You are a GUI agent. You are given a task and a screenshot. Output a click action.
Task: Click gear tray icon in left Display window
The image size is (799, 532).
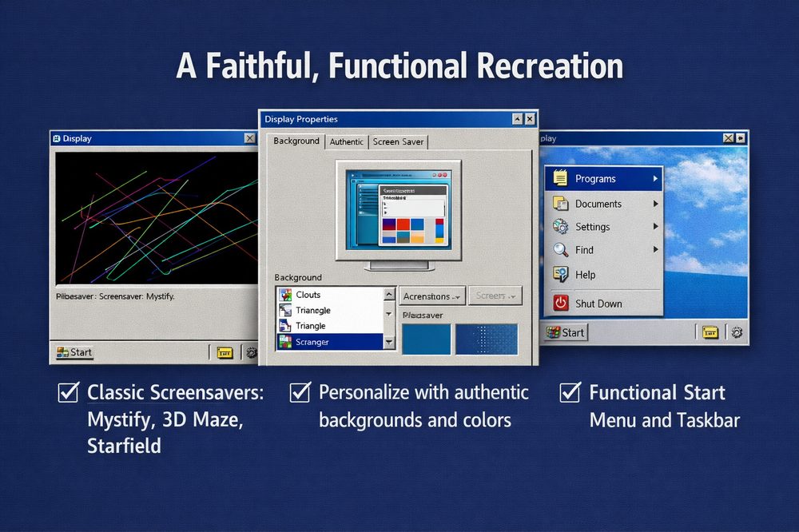coord(251,352)
